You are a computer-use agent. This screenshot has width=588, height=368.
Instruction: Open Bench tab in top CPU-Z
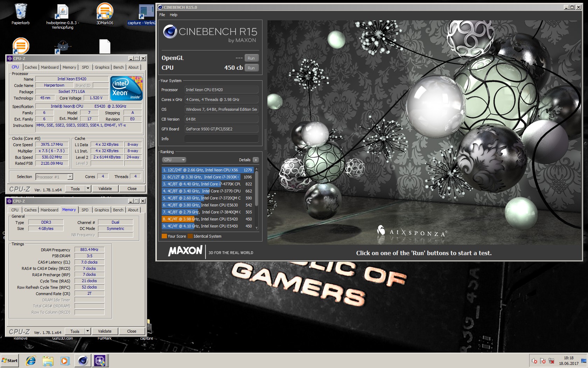pyautogui.click(x=119, y=67)
